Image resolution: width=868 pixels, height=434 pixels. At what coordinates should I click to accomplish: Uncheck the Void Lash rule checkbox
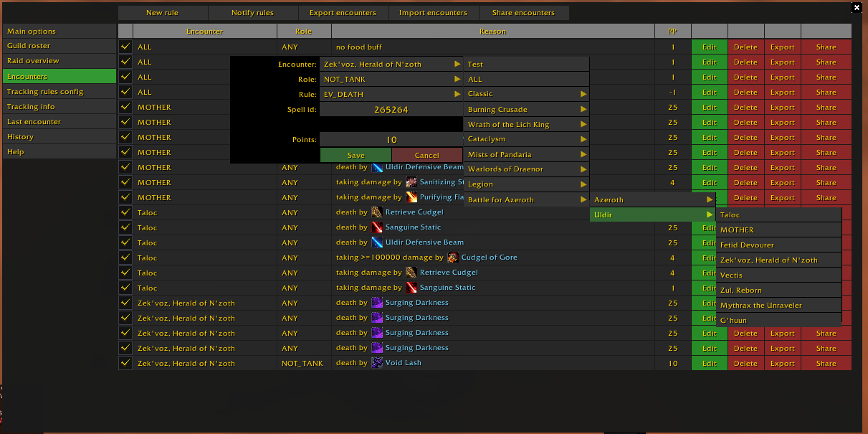point(125,363)
